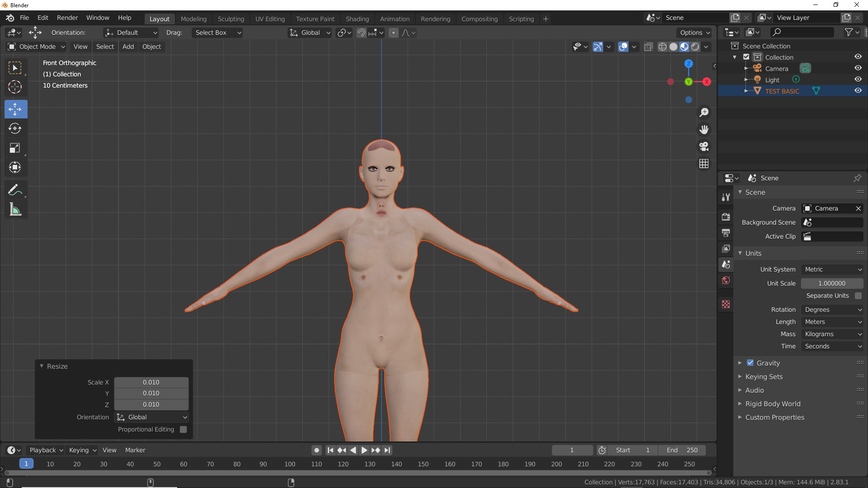This screenshot has height=488, width=868.
Task: Click the outliner search field
Action: pyautogui.click(x=802, y=32)
